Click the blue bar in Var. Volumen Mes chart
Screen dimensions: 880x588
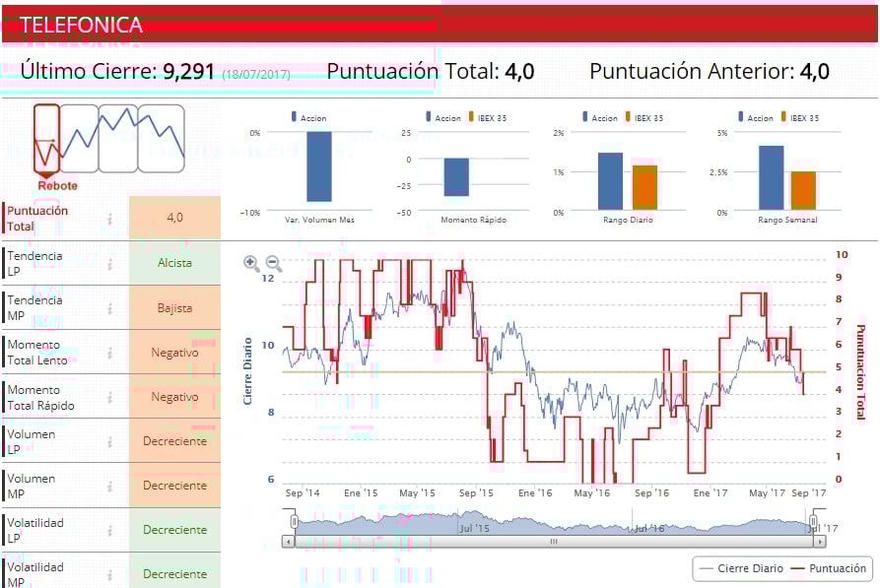click(318, 166)
